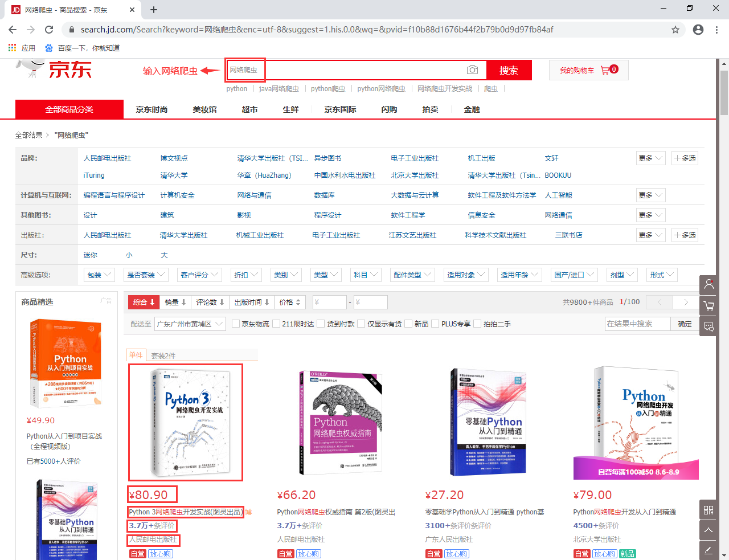729x560 pixels.
Task: Open the Chrome profile avatar
Action: pos(698,30)
